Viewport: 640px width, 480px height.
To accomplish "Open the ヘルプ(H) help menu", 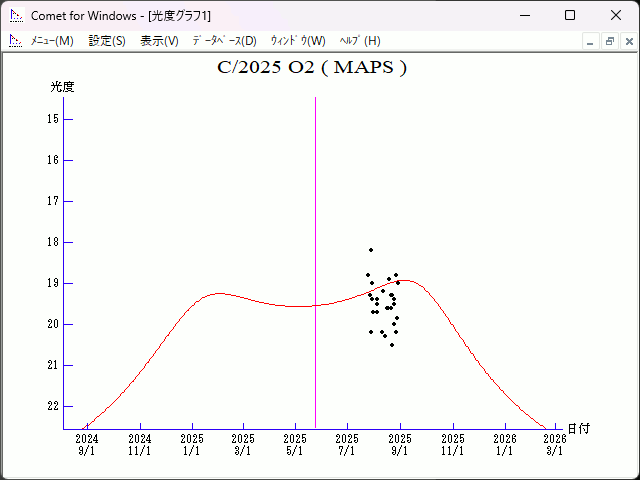I will (360, 41).
